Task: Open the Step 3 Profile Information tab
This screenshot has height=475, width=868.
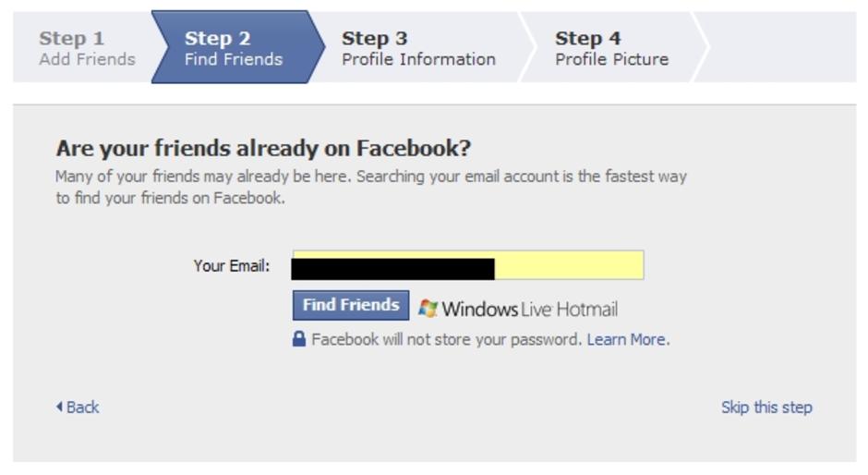Action: tap(419, 48)
